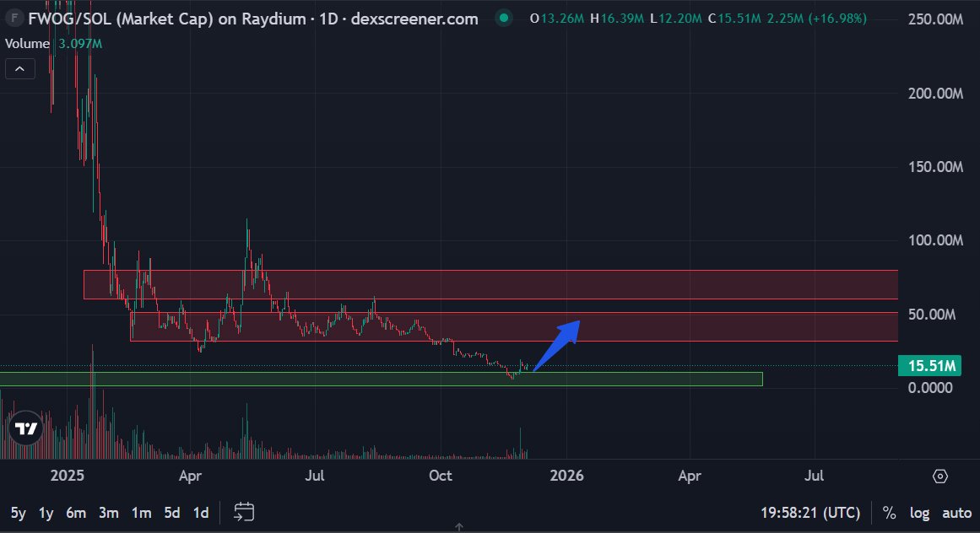Click the small arrow beneath the chart toolbar
This screenshot has height=533, width=980.
tap(458, 527)
